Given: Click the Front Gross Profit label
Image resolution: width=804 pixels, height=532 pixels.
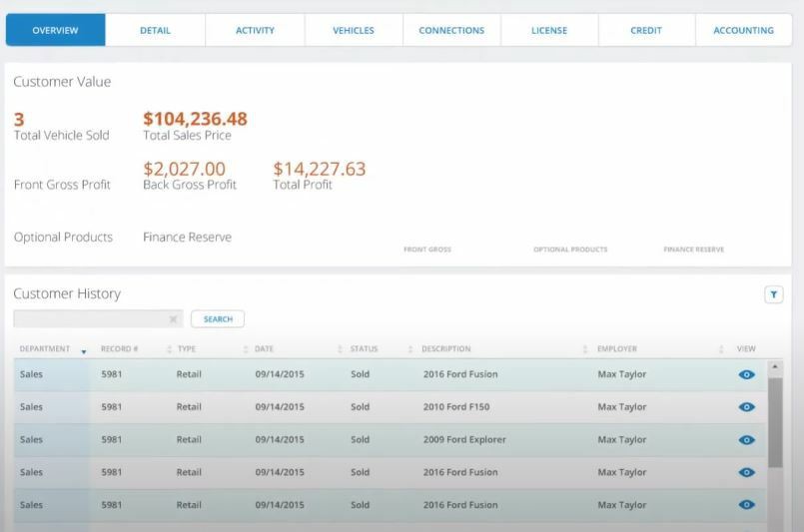Looking at the screenshot, I should pyautogui.click(x=62, y=185).
